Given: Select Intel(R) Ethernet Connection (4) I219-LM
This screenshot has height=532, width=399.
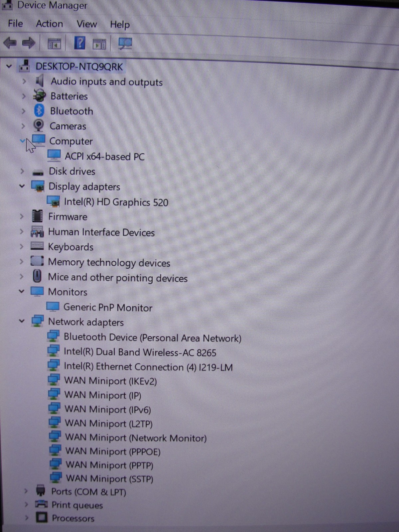Looking at the screenshot, I should click(x=148, y=367).
